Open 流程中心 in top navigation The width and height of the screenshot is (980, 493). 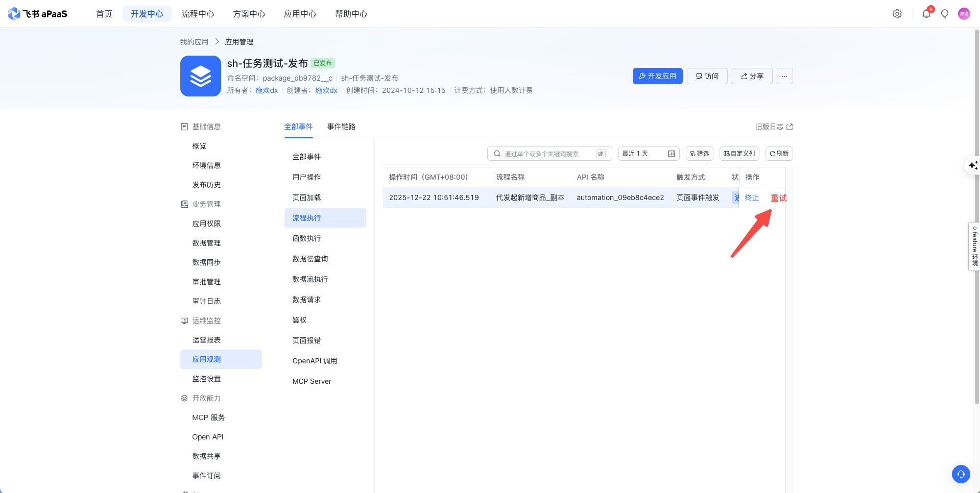click(x=198, y=14)
